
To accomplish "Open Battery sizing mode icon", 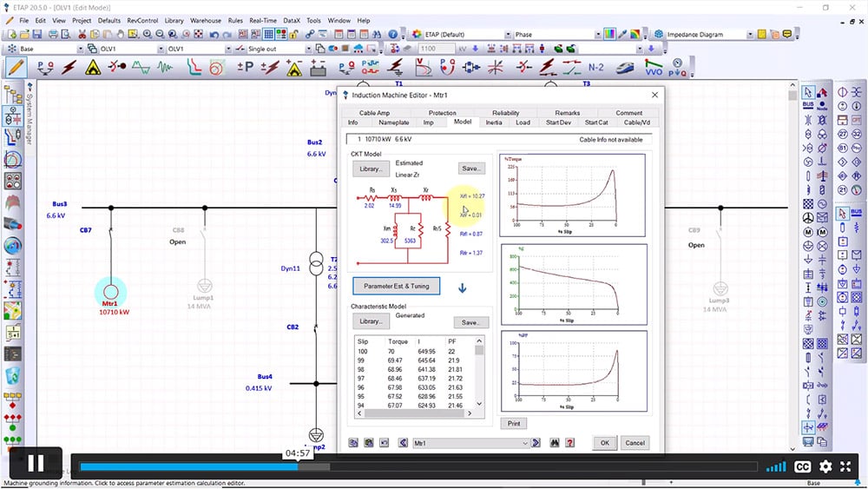I will tap(319, 68).
